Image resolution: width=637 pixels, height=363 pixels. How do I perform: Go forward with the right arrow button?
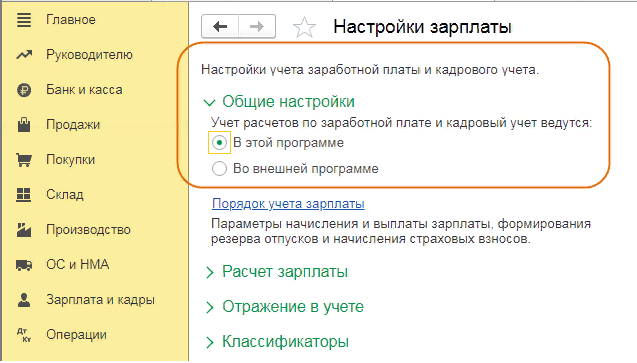point(257,27)
